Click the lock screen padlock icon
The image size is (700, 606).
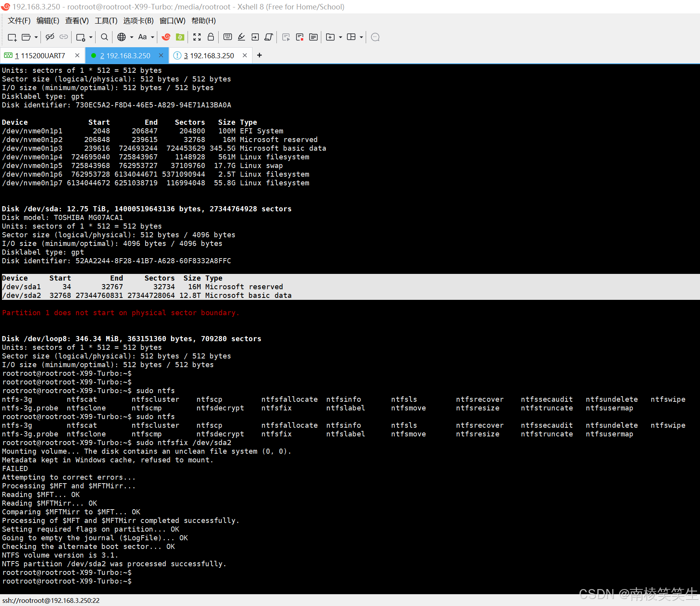tap(211, 37)
